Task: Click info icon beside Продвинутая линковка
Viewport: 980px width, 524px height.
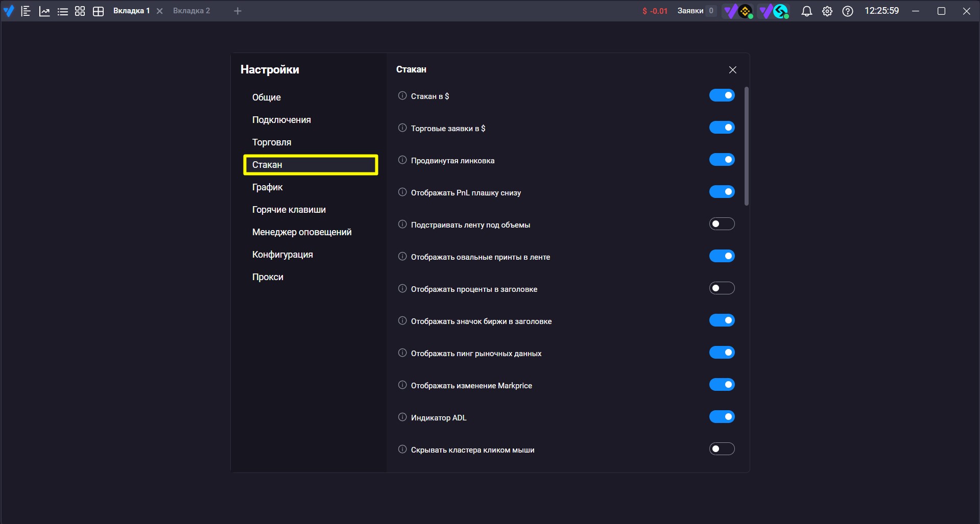Action: coord(402,160)
